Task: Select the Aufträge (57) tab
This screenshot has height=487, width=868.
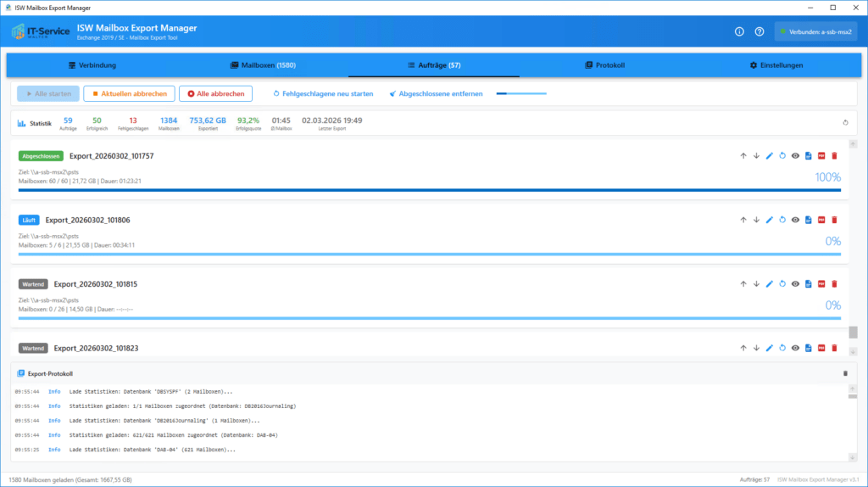Action: click(x=434, y=65)
